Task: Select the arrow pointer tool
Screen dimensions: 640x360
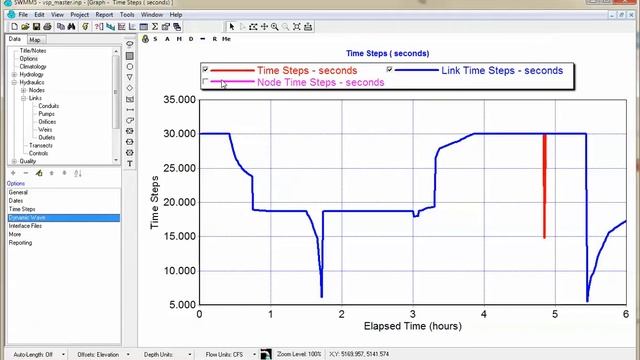Action: [x=232, y=27]
